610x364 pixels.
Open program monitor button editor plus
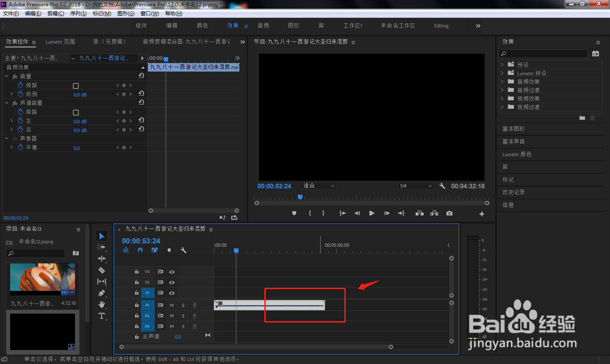(482, 214)
